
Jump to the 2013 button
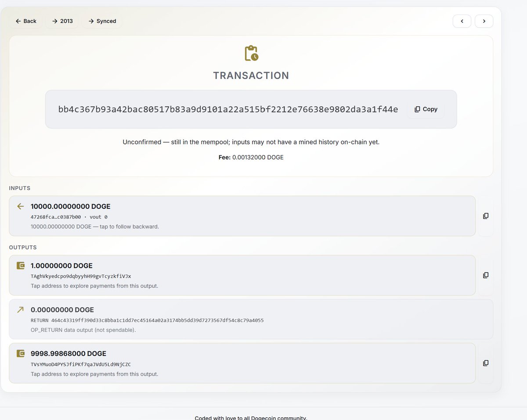click(62, 21)
